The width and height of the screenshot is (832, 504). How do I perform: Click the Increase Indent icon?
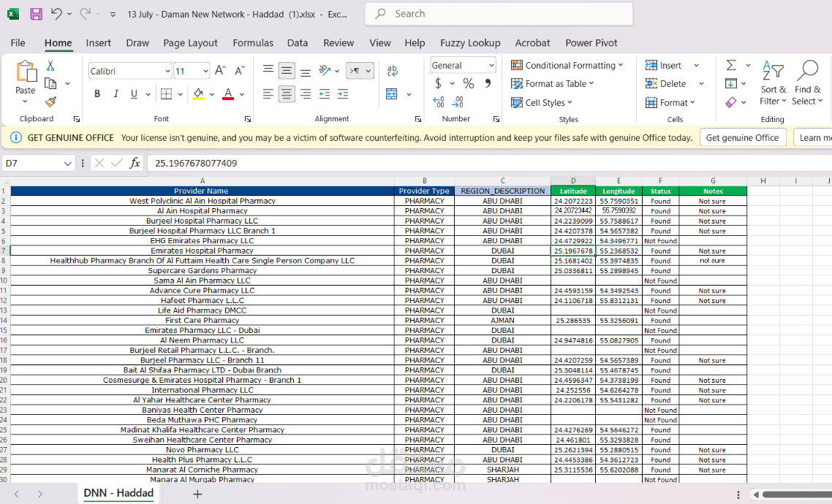343,93
